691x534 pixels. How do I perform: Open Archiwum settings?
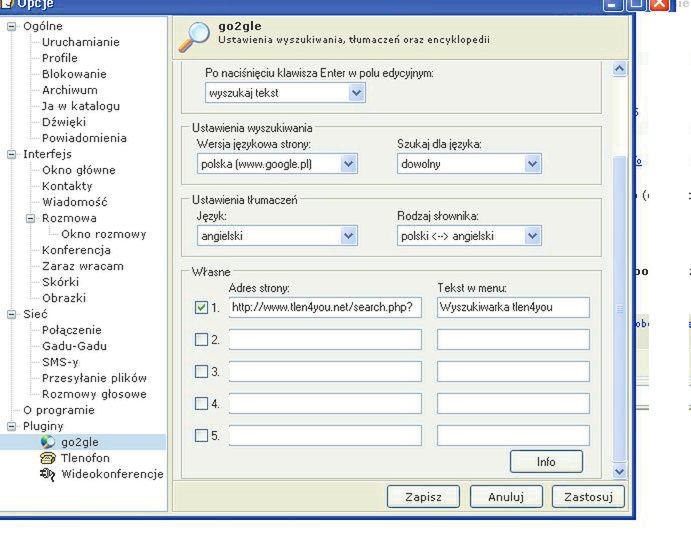[70, 90]
